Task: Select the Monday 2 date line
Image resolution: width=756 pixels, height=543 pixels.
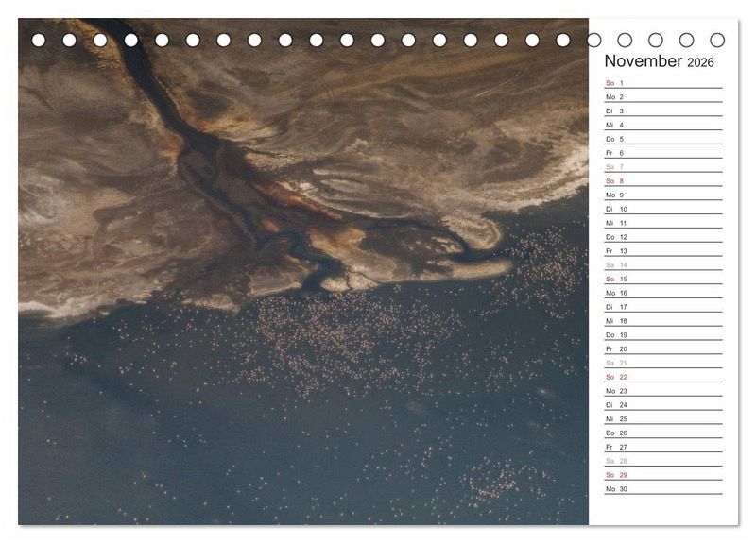Action: click(662, 97)
